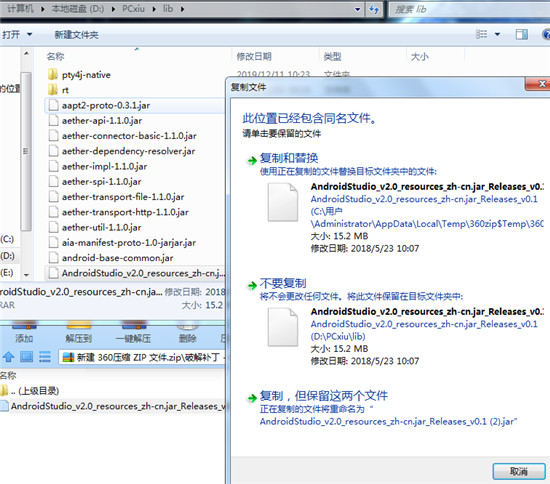Screen dimensions: 550x484
Task: Choose 复制和替换 option
Action: [289, 158]
